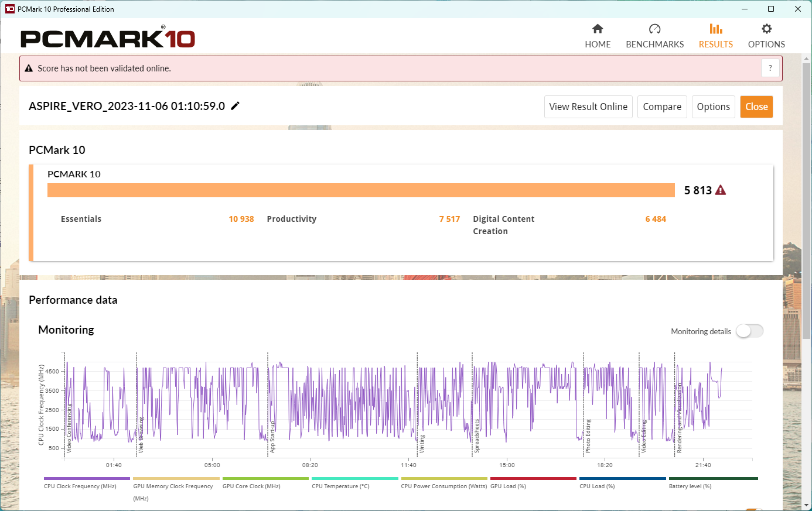Click the 'Score has not been validated online.' message
The height and width of the screenshot is (511, 812).
tap(104, 68)
